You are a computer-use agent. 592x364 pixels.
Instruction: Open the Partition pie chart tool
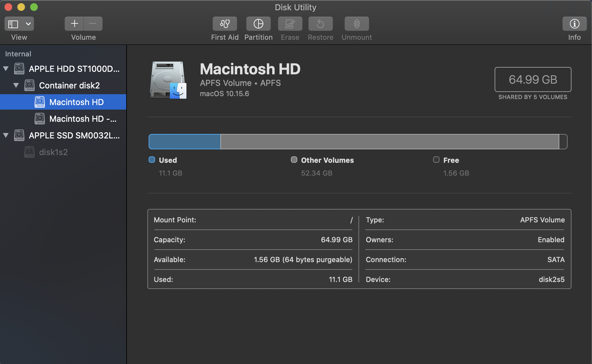click(x=259, y=24)
